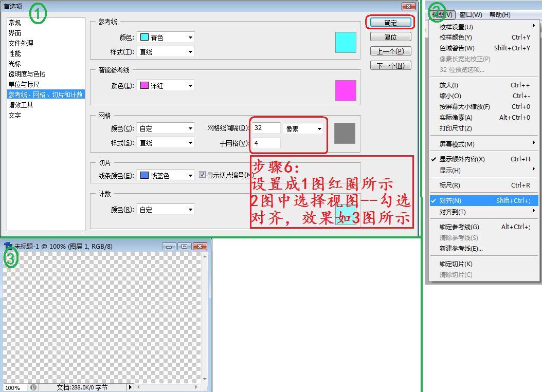Open the 网格 颜色(C) dropdown

pos(166,128)
